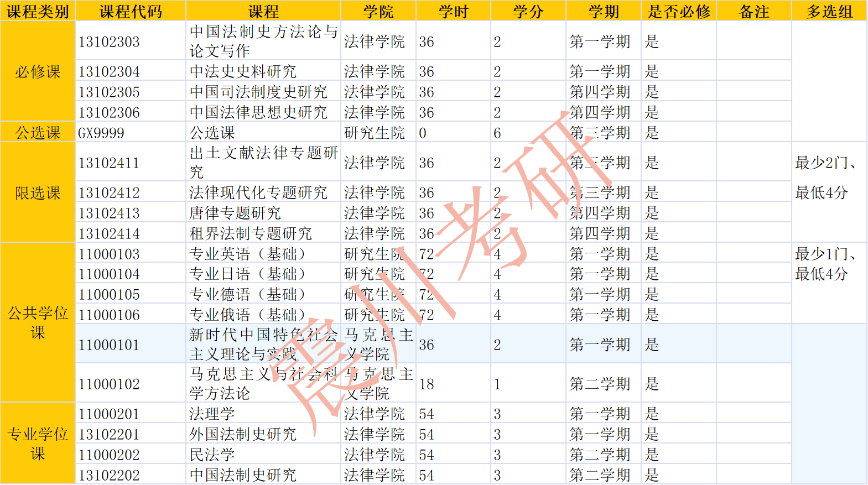
Task: Click course code 13102305
Action: [x=109, y=92]
